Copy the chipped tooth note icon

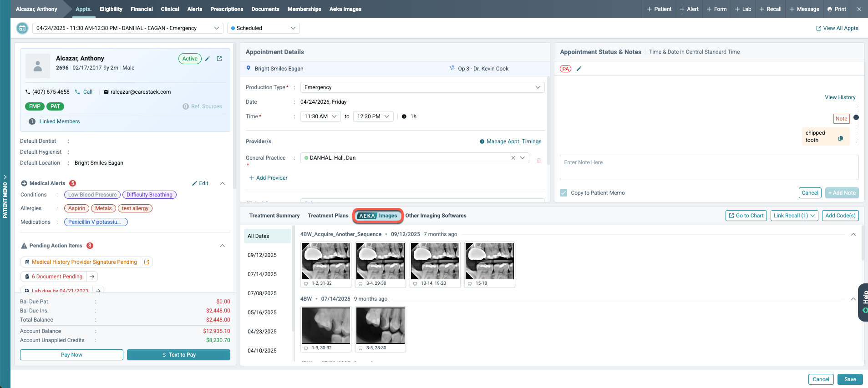coord(841,138)
